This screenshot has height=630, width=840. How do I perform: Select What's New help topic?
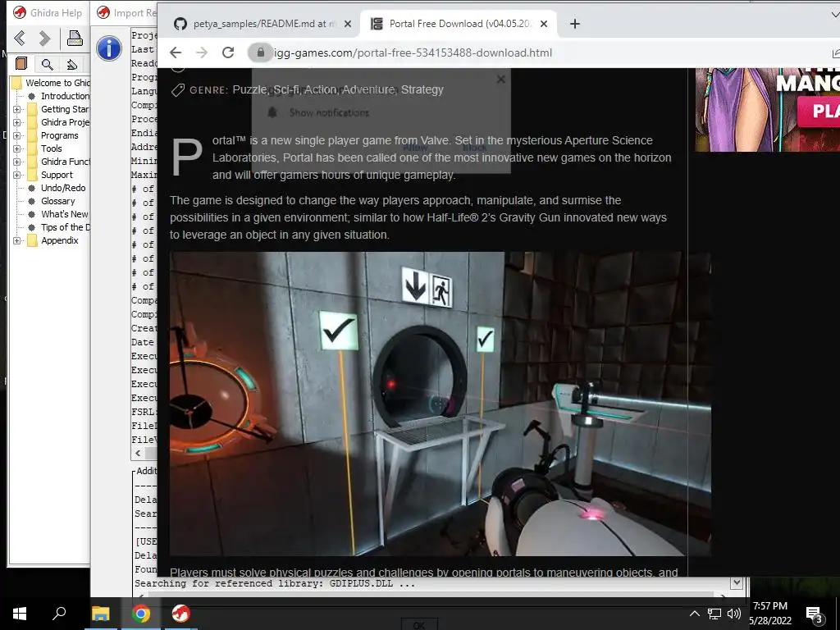64,214
